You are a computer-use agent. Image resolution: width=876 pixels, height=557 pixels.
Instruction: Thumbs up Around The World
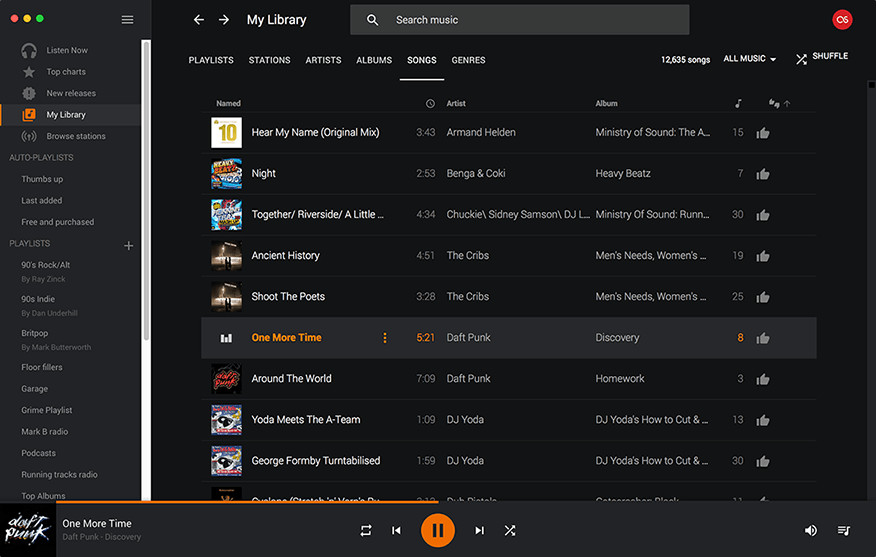tap(763, 379)
